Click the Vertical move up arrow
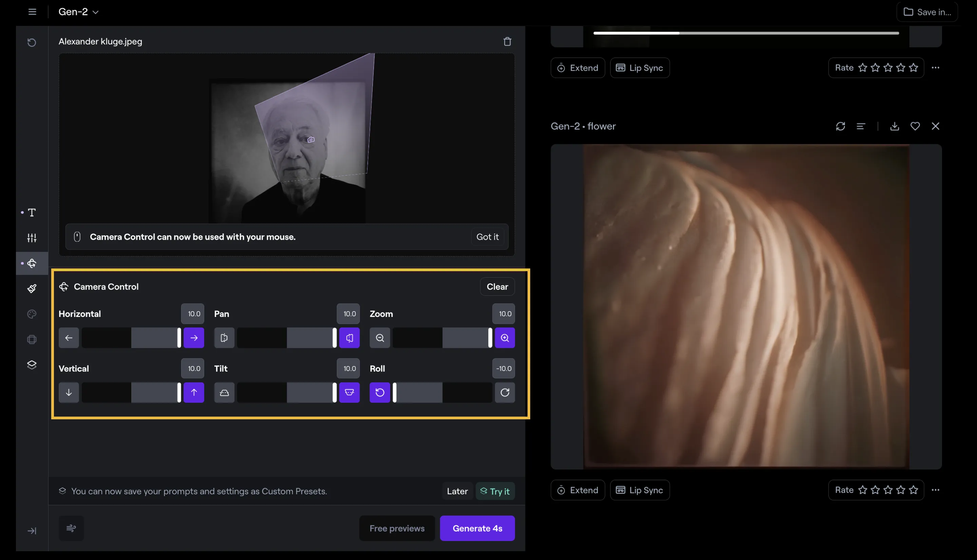This screenshot has width=977, height=560. (x=194, y=392)
